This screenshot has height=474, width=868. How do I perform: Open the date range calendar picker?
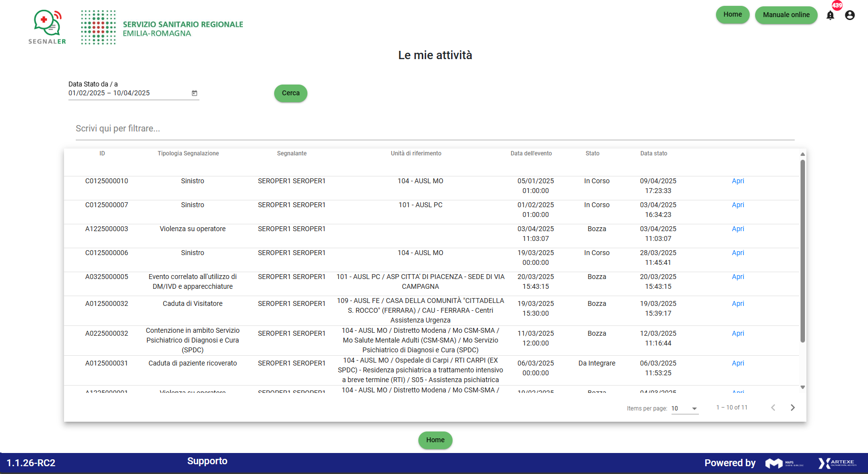coord(195,93)
